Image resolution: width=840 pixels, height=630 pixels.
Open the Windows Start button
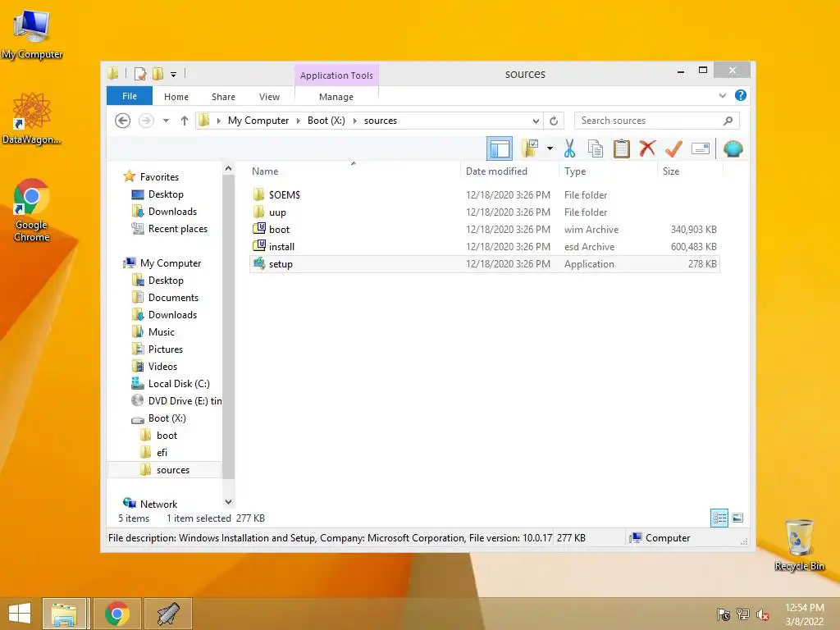coord(20,614)
